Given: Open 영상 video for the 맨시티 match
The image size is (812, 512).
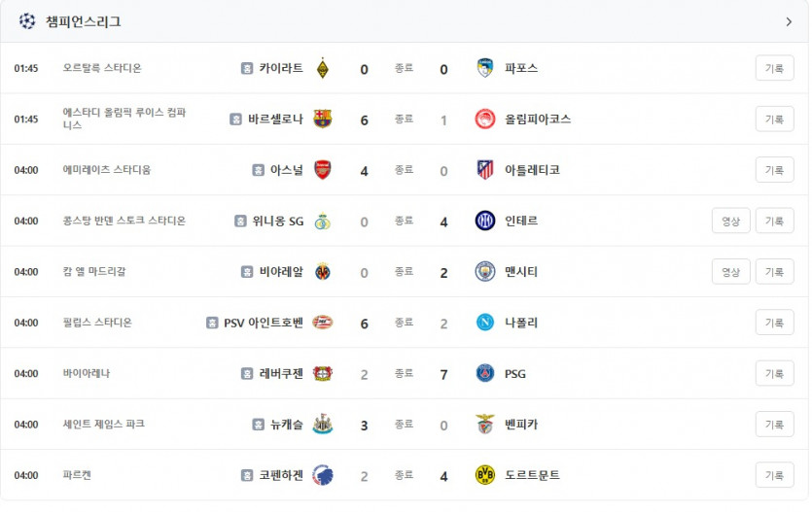Looking at the screenshot, I should coord(730,272).
